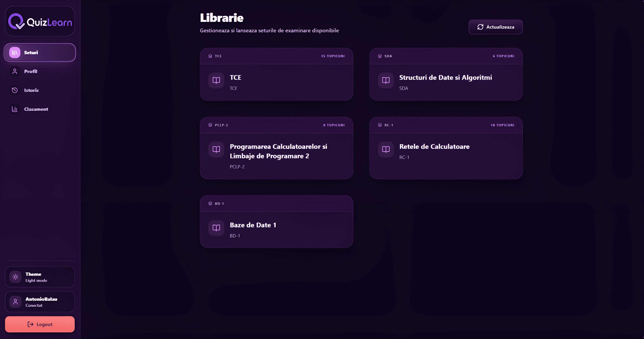Click the exit arrow icon in Logout button

30,324
